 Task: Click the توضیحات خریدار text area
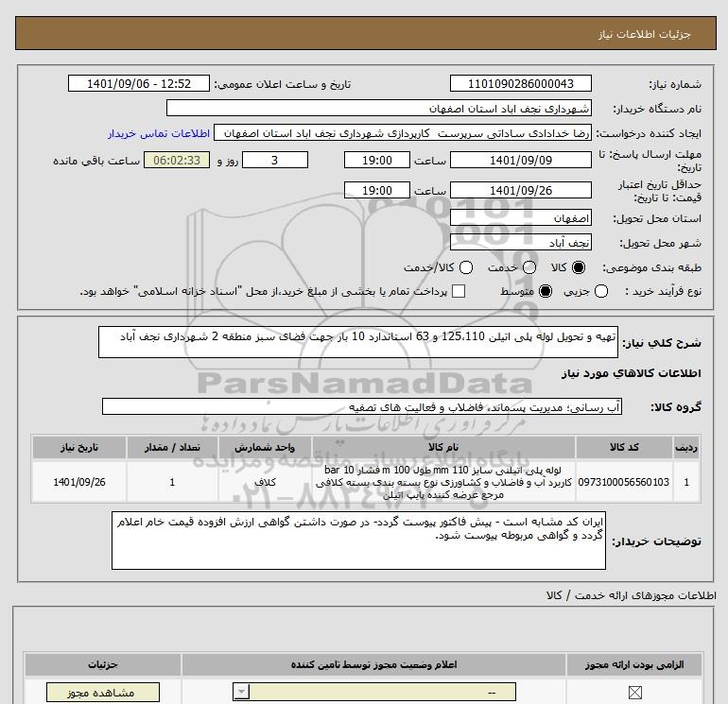[357, 541]
